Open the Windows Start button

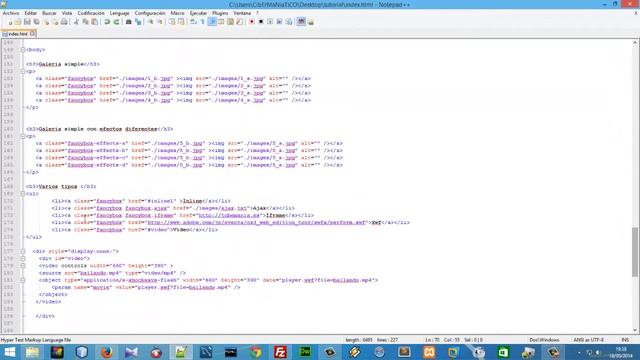(10, 352)
